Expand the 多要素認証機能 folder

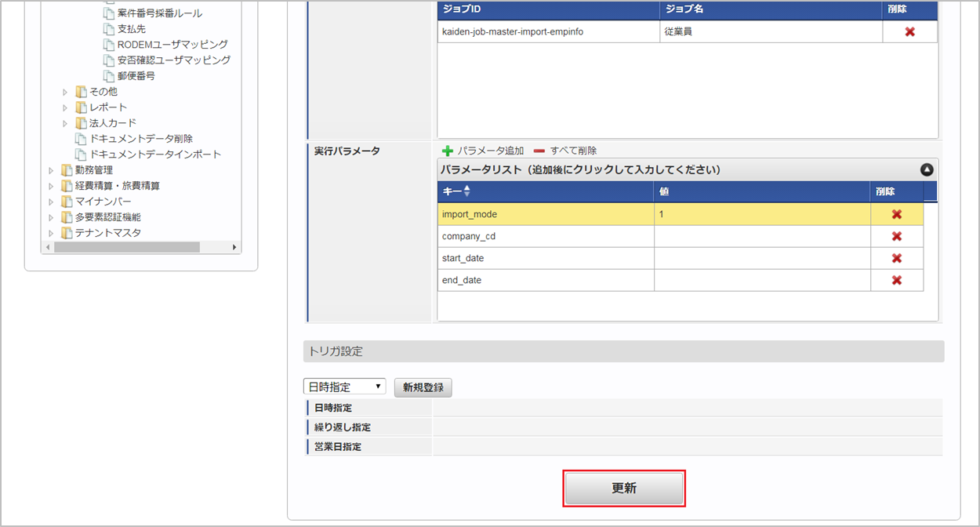click(x=52, y=217)
